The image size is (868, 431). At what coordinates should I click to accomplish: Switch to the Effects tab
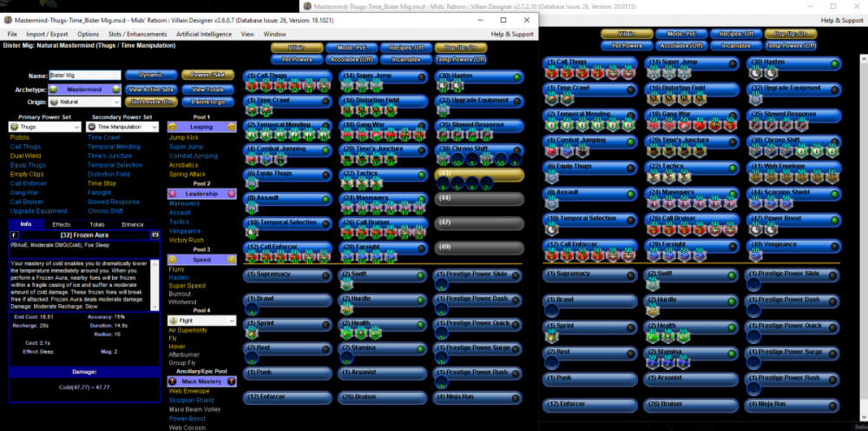[x=61, y=224]
